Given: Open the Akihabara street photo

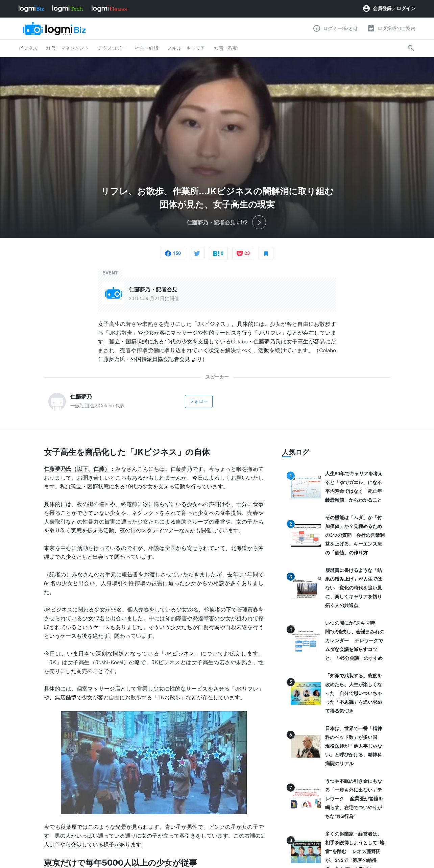Looking at the screenshot, I should pyautogui.click(x=154, y=763).
